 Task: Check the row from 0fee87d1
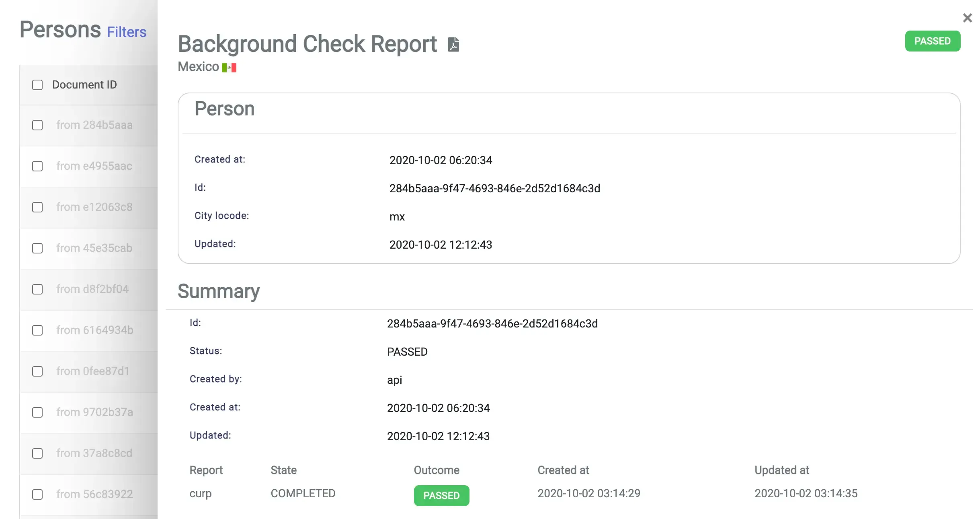(x=37, y=371)
